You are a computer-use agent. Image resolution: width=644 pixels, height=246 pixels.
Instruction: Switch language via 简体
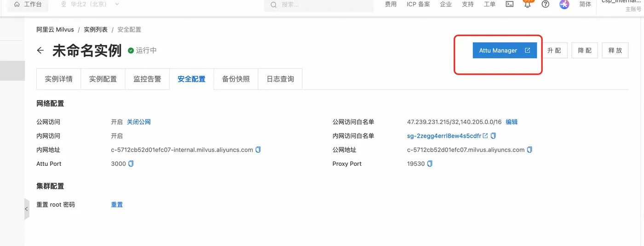pyautogui.click(x=585, y=4)
